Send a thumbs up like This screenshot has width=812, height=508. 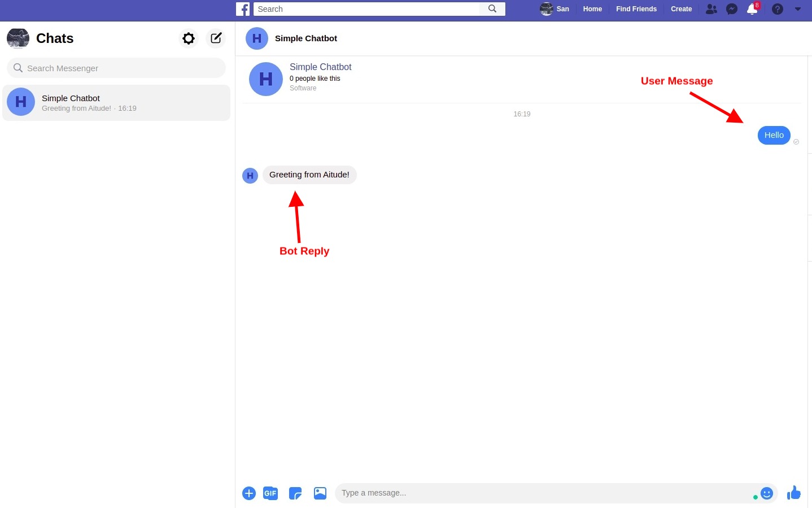(x=794, y=493)
